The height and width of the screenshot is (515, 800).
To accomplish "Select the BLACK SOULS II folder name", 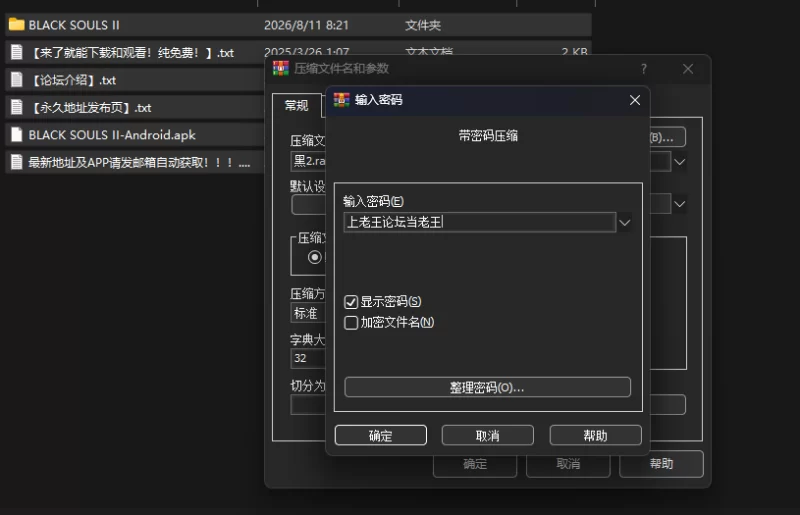I will 74,25.
